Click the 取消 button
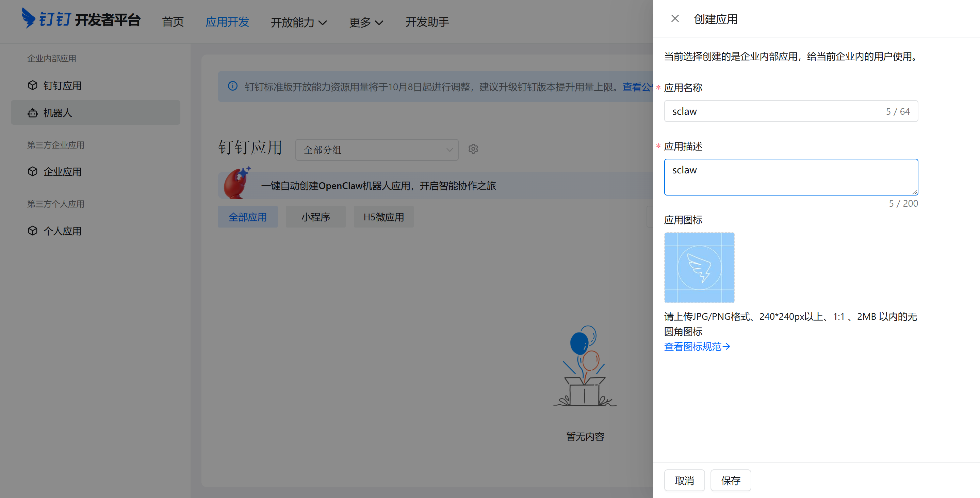The height and width of the screenshot is (498, 980). pos(684,481)
